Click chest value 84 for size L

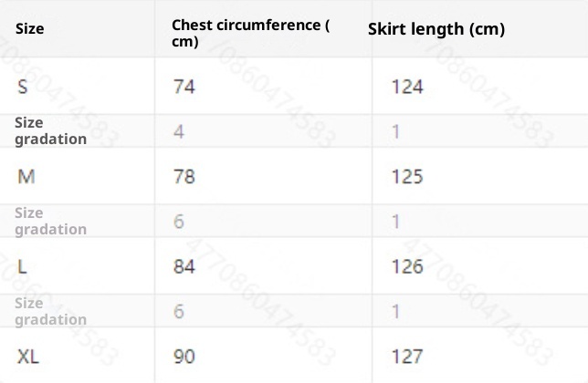(x=184, y=266)
